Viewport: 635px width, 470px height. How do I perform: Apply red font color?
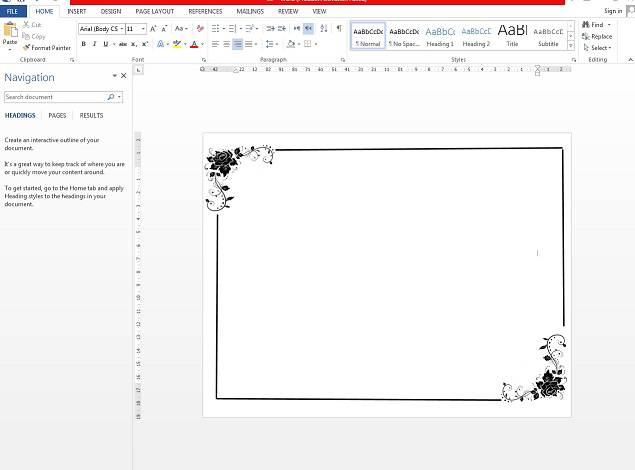pos(194,44)
